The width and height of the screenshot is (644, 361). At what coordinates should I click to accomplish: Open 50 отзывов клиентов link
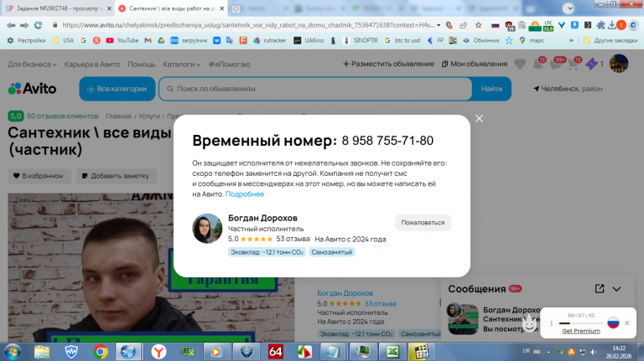pyautogui.click(x=62, y=116)
